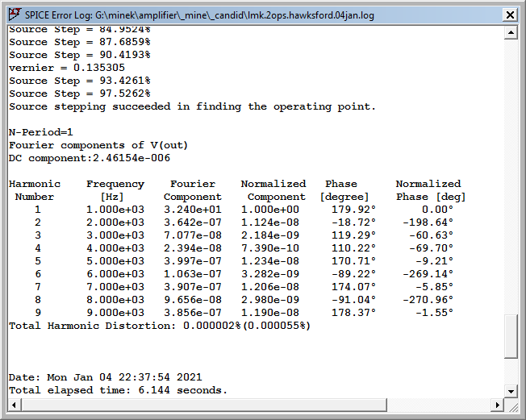This screenshot has height=420, width=526.
Task: Click the 'N-Period=1' line
Action: (41, 132)
